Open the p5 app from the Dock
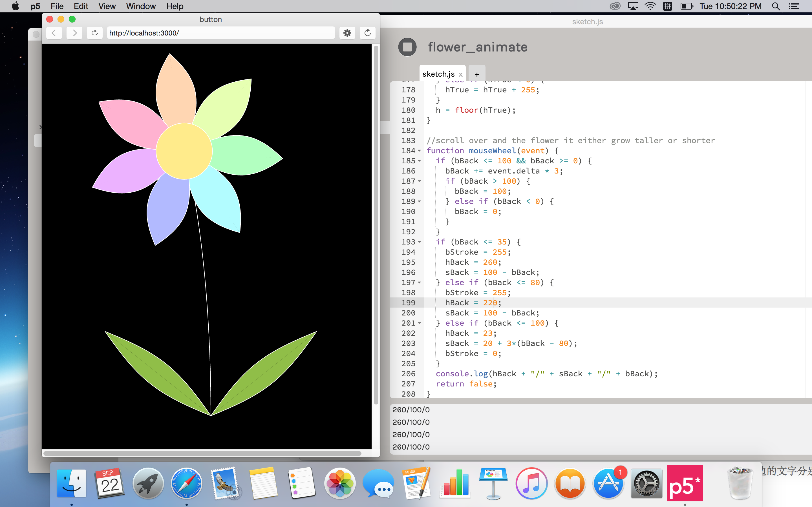The width and height of the screenshot is (812, 507). (x=685, y=483)
